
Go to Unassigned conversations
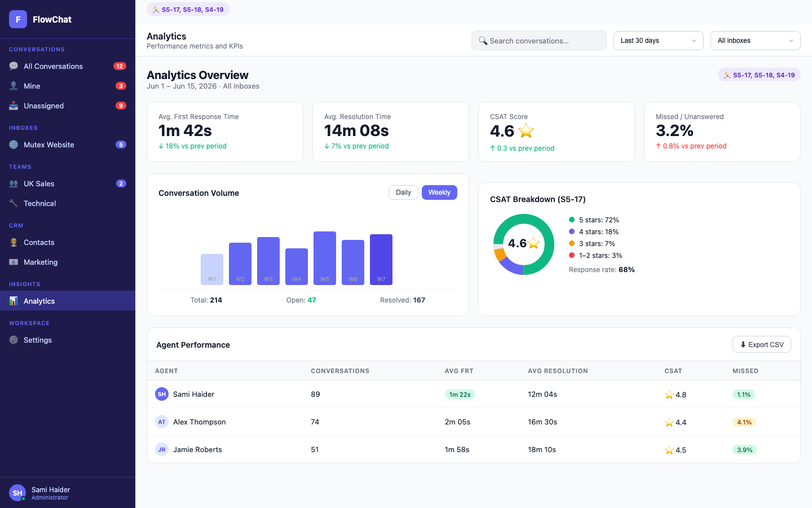(x=68, y=106)
